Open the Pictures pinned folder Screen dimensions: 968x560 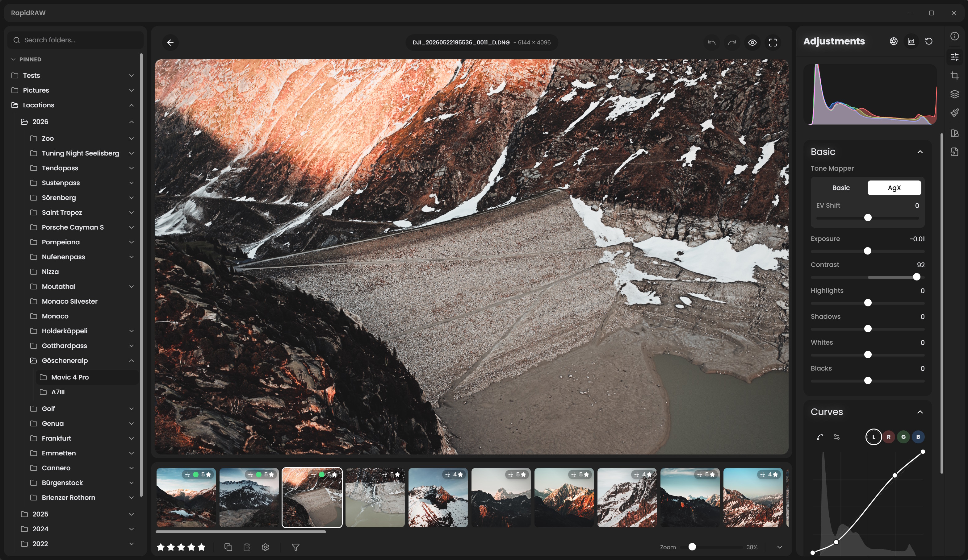(73, 90)
